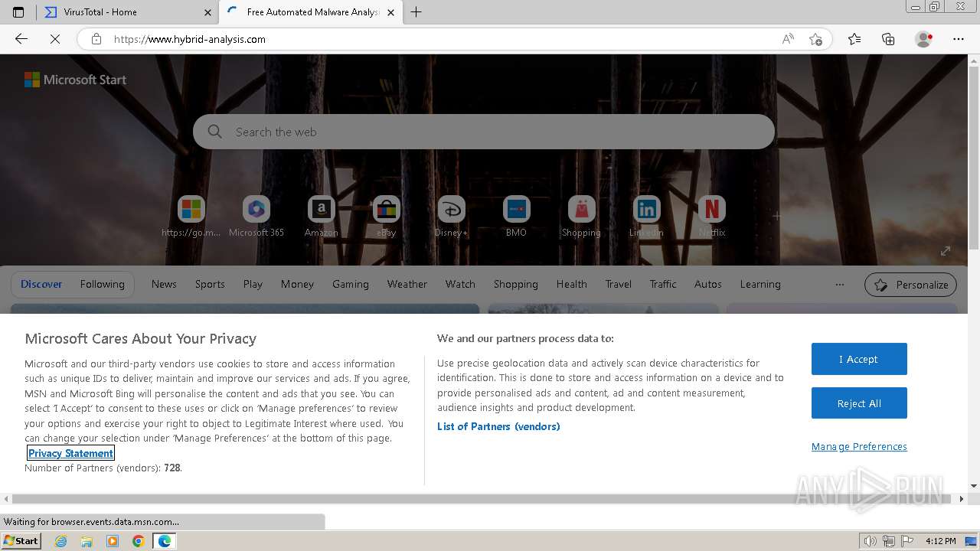Open the go.m... Microsoft quick link
The width and height of the screenshot is (980, 551).
[191, 216]
